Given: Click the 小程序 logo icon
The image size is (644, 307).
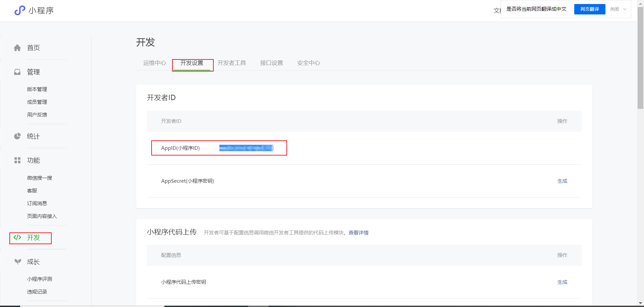Looking at the screenshot, I should 20,10.
